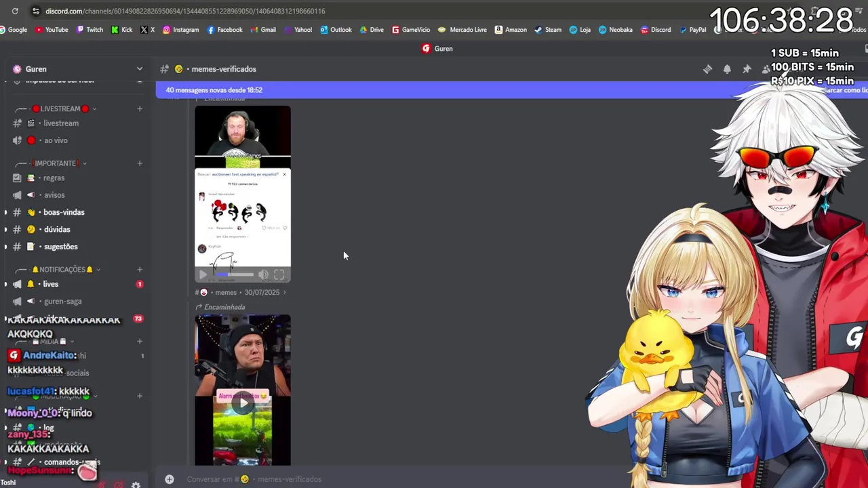Screen dimensions: 868x488
Task: Open Kick bookmark
Action: pos(122,30)
